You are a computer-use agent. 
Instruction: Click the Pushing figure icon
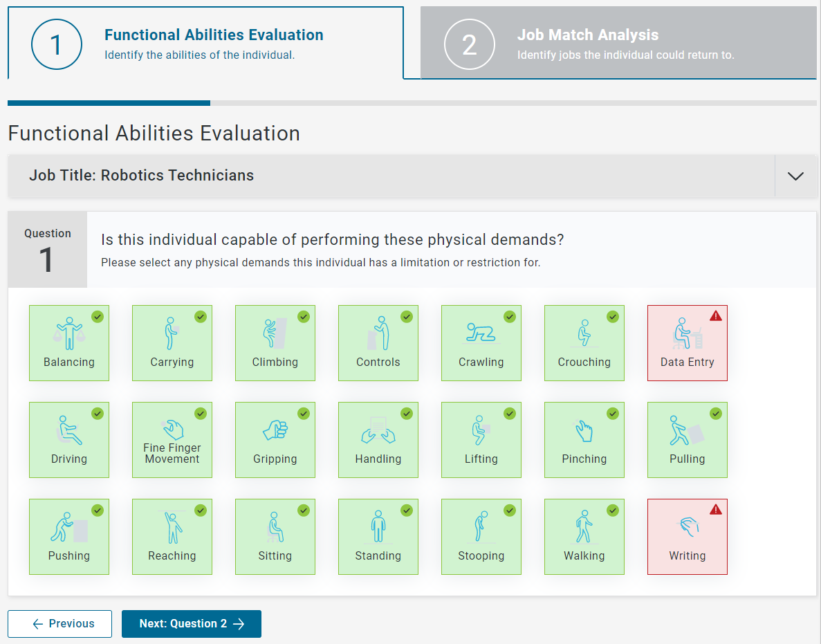tap(68, 527)
